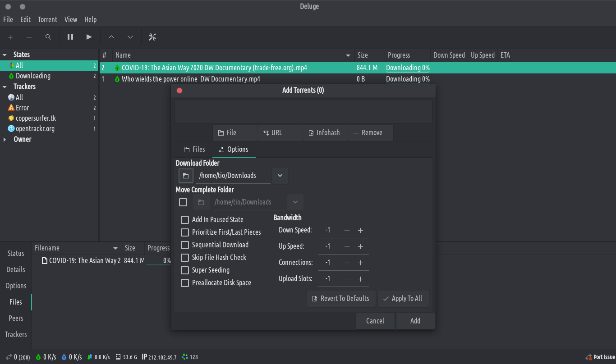Enable Move Complete Folder checkbox
The width and height of the screenshot is (616, 364).
pos(183,202)
